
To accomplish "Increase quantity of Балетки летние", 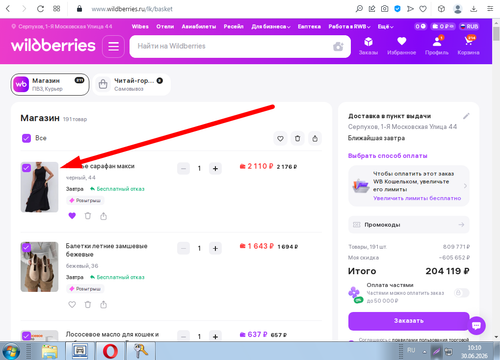I will [215, 248].
